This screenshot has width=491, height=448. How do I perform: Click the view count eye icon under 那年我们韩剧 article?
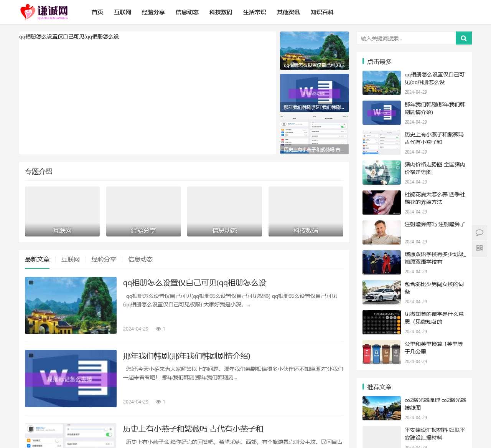pos(158,402)
